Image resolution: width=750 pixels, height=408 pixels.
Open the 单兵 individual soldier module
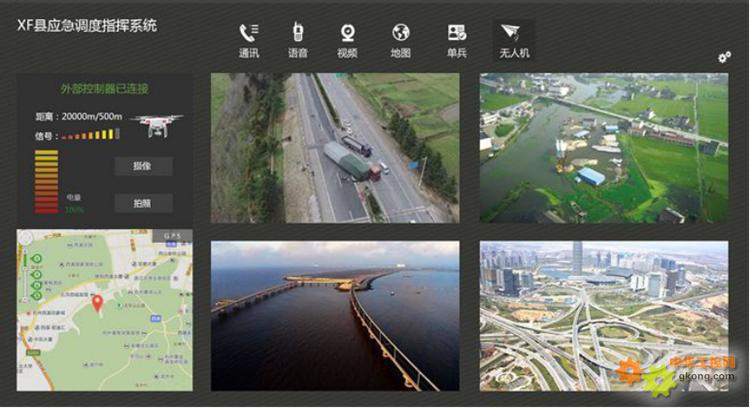click(x=456, y=39)
